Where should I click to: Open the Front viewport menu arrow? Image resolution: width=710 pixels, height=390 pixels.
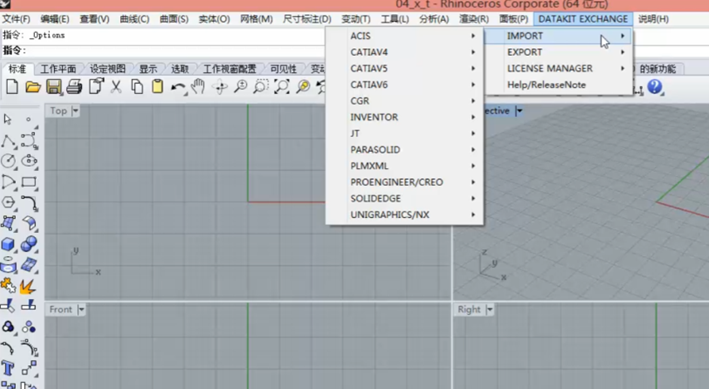81,310
